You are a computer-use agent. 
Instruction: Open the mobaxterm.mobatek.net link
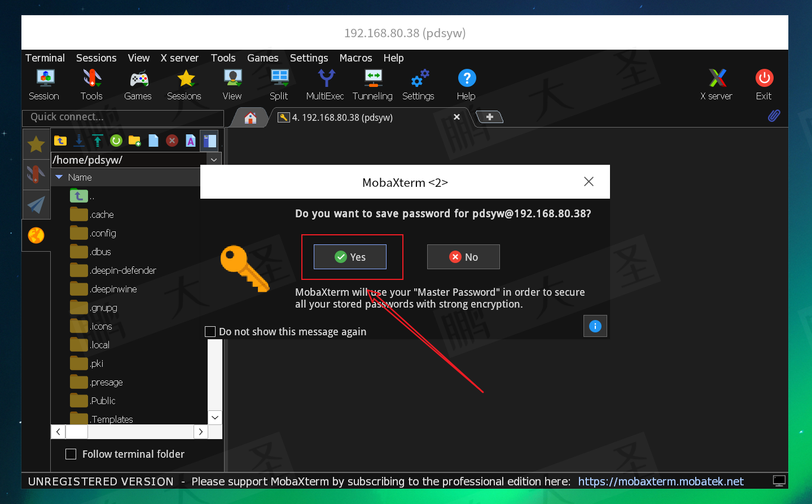coord(661,481)
